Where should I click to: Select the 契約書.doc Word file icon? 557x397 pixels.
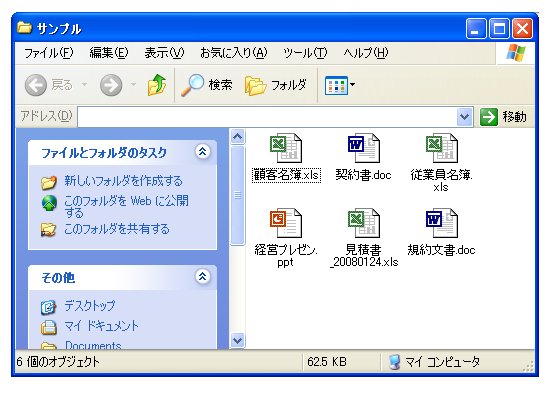tap(364, 148)
